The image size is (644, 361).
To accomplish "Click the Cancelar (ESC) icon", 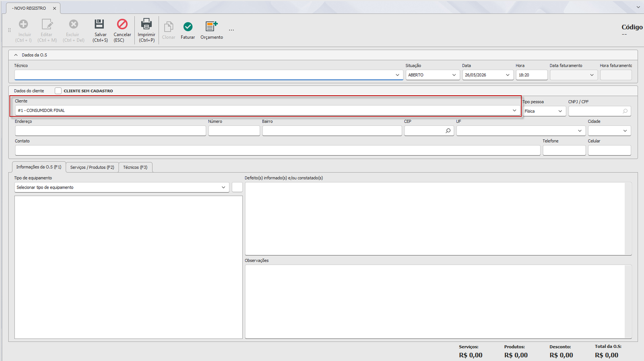I will (x=122, y=24).
